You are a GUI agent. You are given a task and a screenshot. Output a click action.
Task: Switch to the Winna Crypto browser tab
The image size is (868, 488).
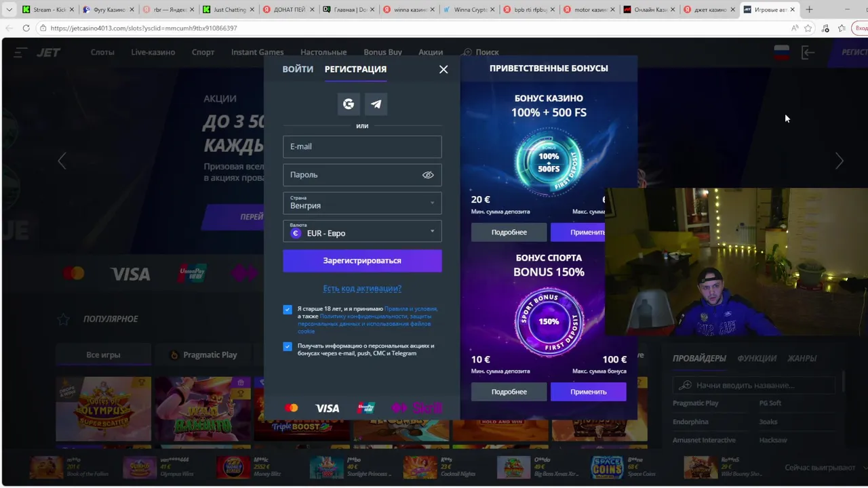[x=470, y=9]
